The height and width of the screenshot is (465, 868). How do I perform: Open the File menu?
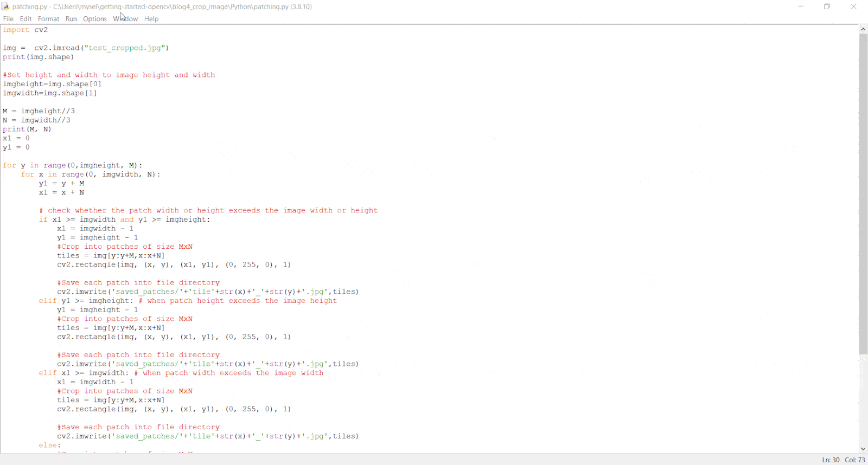point(8,19)
